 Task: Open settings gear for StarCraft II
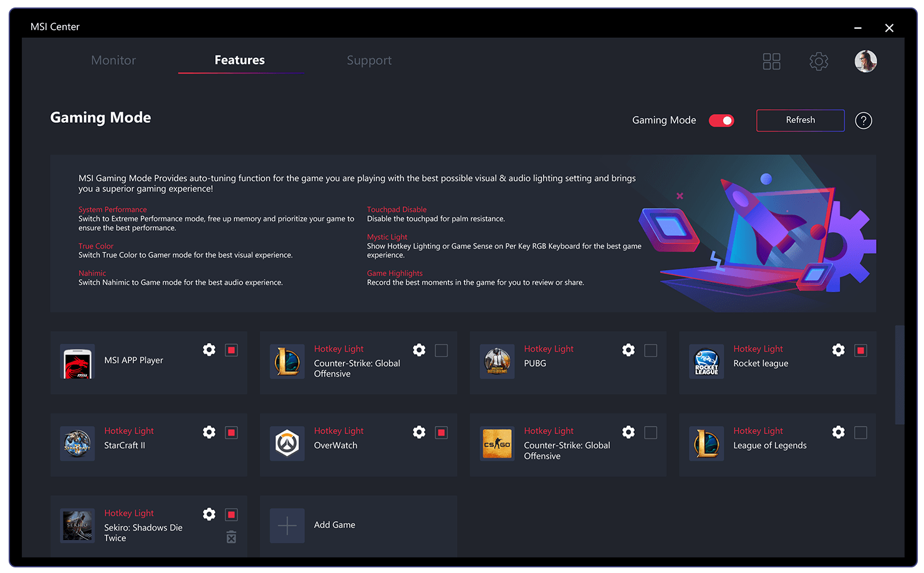point(209,432)
